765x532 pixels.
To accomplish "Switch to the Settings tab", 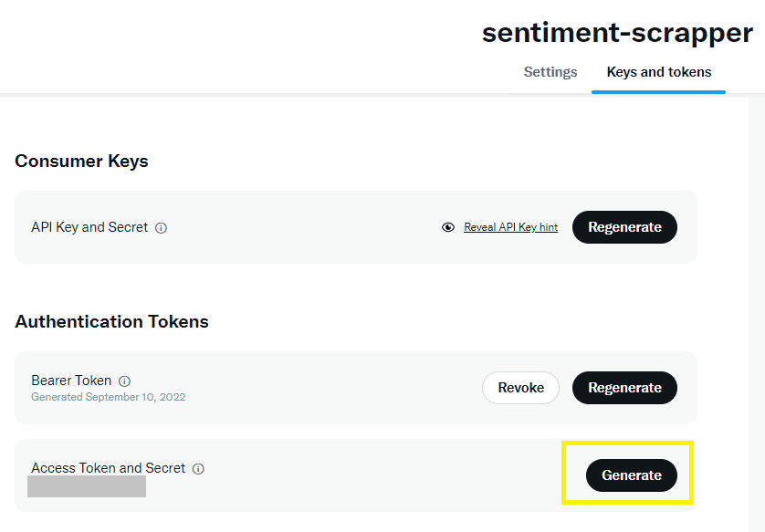I will [x=550, y=72].
